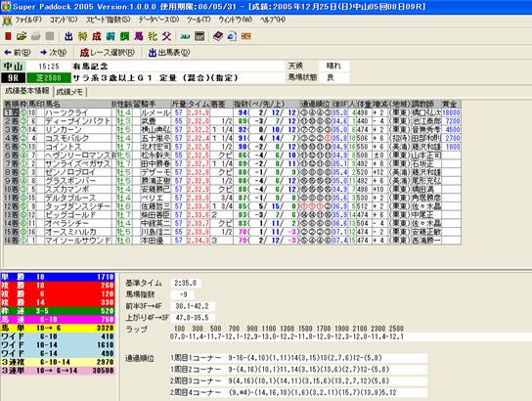
Task: Select horse name デルタブルース
Action: pyautogui.click(x=70, y=198)
